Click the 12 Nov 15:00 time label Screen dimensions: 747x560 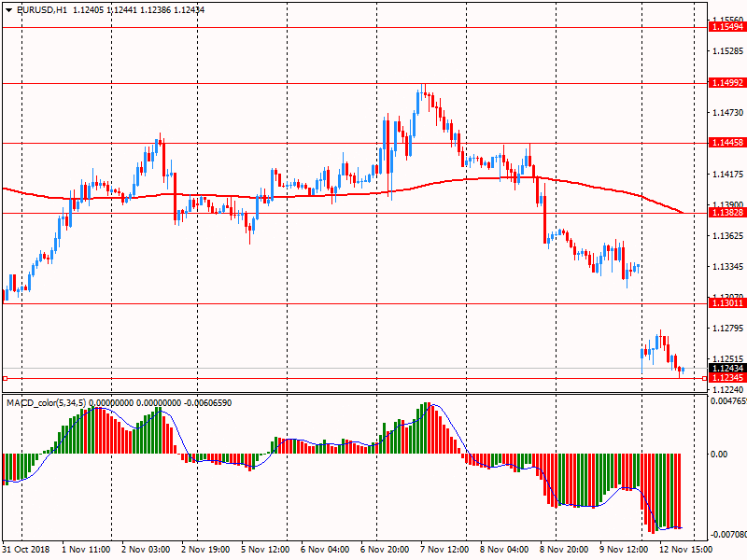point(683,550)
